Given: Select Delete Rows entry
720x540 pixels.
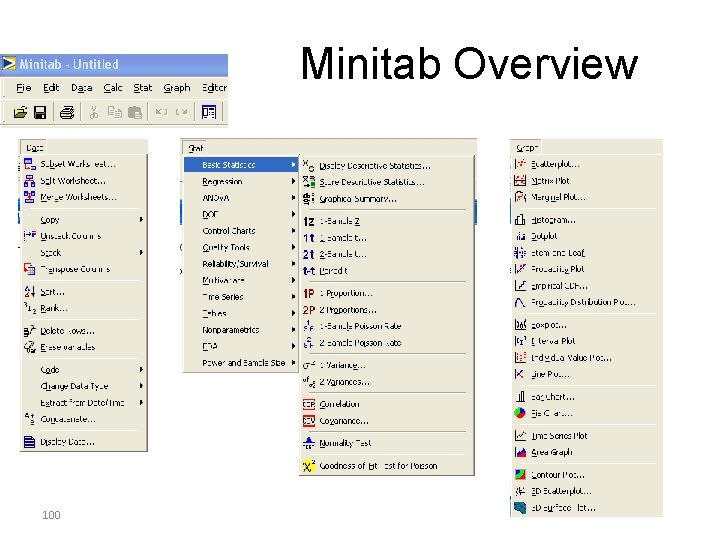Looking at the screenshot, I should click(x=84, y=331).
